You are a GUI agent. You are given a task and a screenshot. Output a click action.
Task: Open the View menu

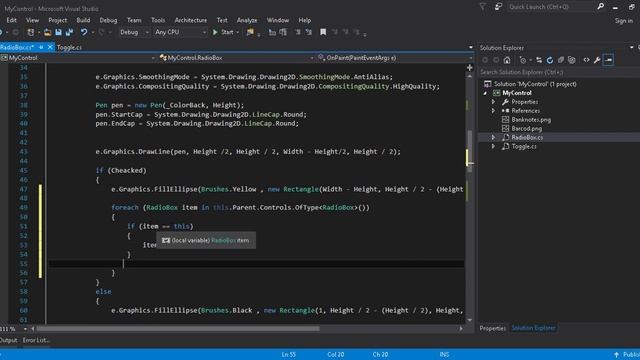[x=32, y=20]
